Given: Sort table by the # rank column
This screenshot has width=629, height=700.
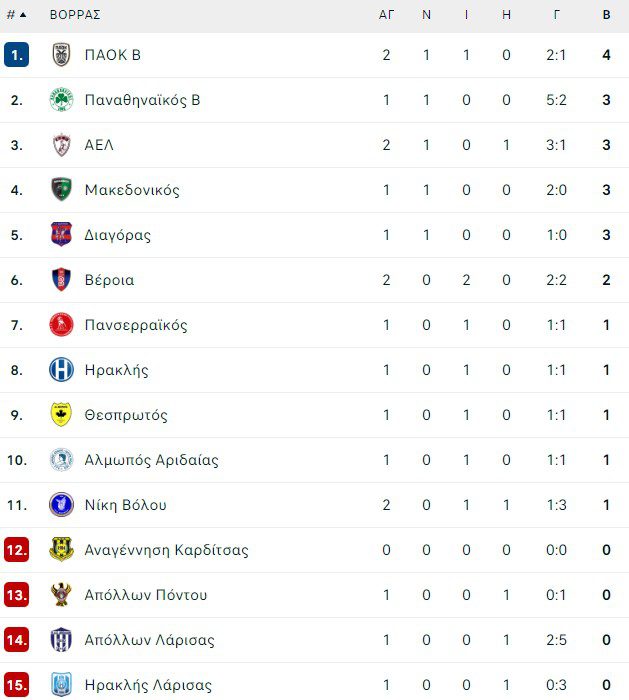Looking at the screenshot, I should pos(15,15).
